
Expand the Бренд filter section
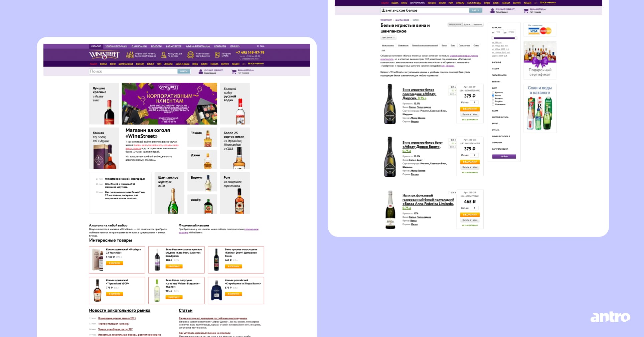pos(495,124)
